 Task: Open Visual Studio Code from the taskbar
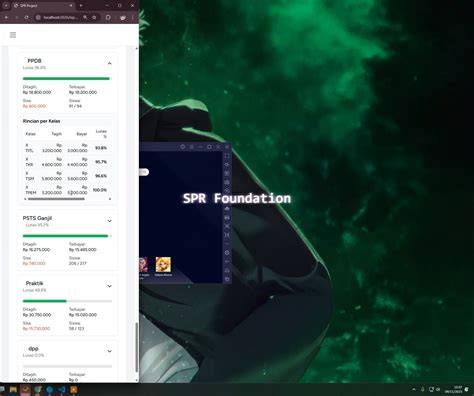coord(62,389)
